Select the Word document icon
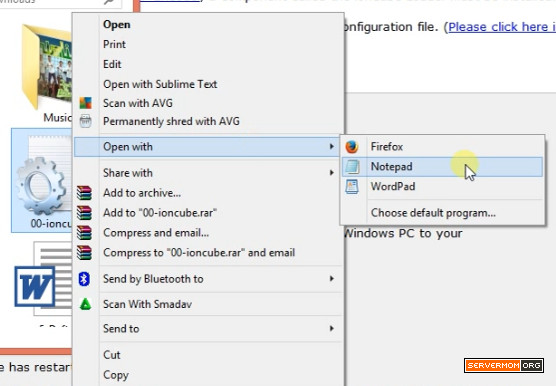The image size is (556, 386). (43, 279)
